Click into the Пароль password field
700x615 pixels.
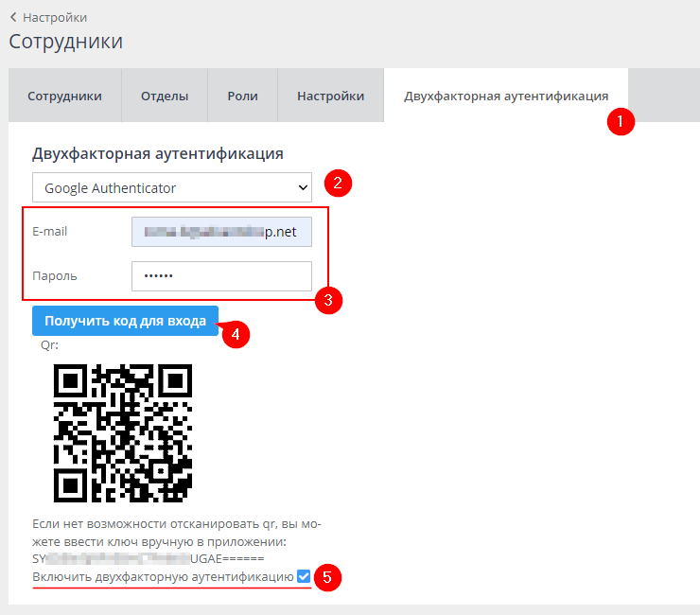pos(221,276)
